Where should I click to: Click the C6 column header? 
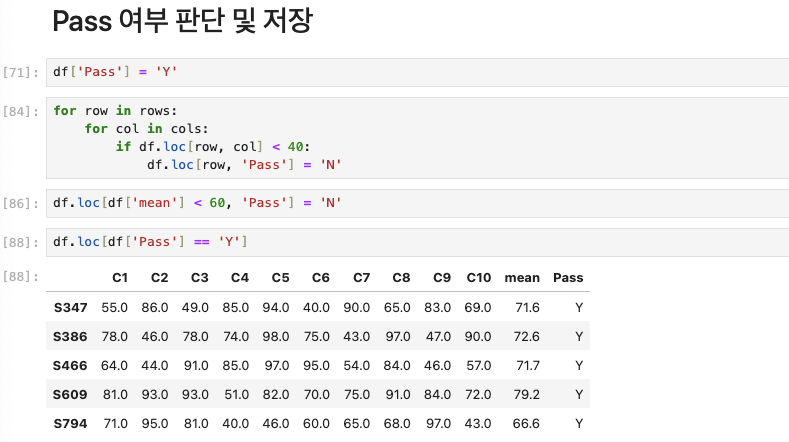[321, 278]
